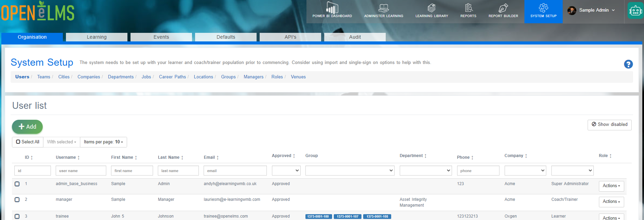Sort by Last Name column arrows
644x220 pixels.
pyautogui.click(x=182, y=158)
